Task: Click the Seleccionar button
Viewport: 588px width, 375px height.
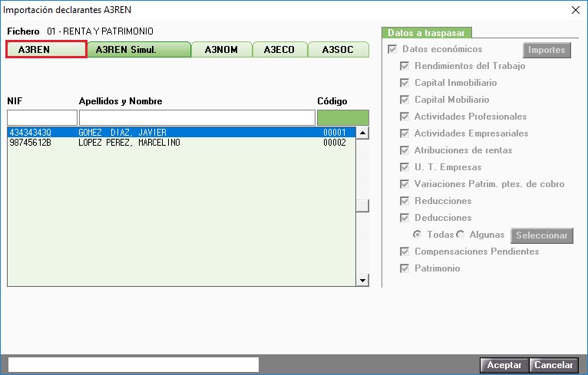Action: pyautogui.click(x=542, y=235)
